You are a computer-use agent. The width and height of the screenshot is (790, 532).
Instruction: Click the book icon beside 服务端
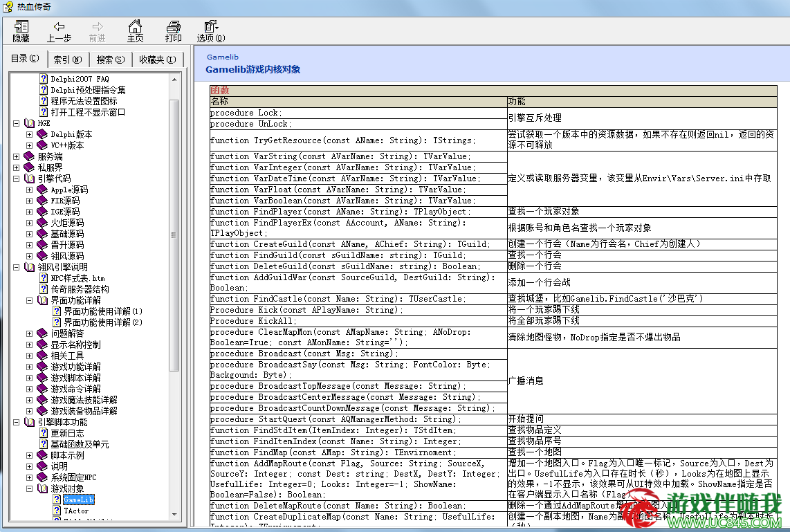pyautogui.click(x=30, y=156)
